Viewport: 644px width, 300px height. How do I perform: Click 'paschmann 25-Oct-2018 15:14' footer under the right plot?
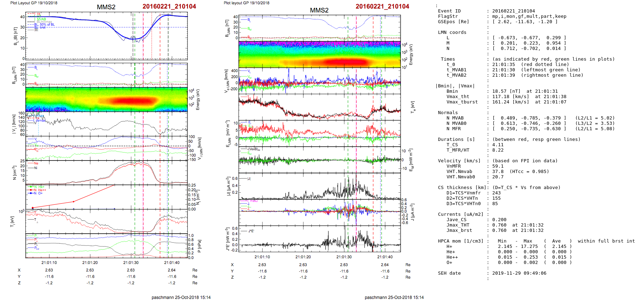(x=394, y=297)
